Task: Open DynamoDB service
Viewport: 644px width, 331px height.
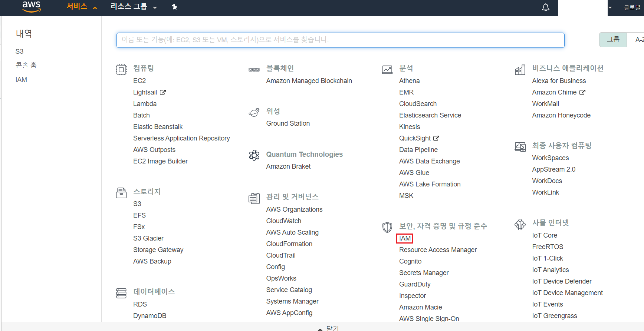Action: click(149, 316)
